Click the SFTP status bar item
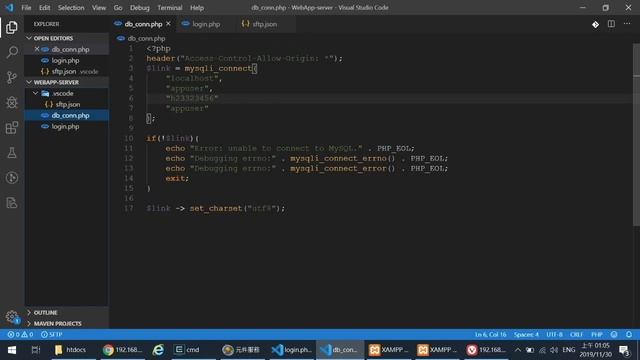This screenshot has width=640, height=360. click(51, 334)
